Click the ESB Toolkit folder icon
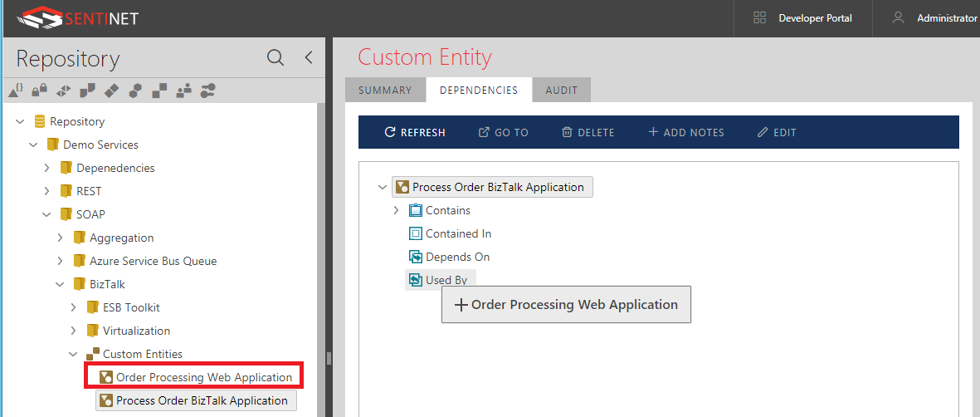 click(x=92, y=307)
